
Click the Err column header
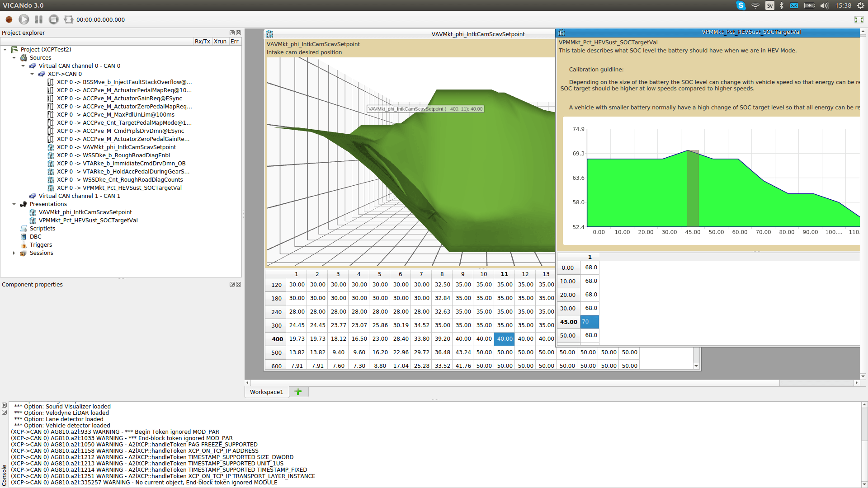pos(235,41)
